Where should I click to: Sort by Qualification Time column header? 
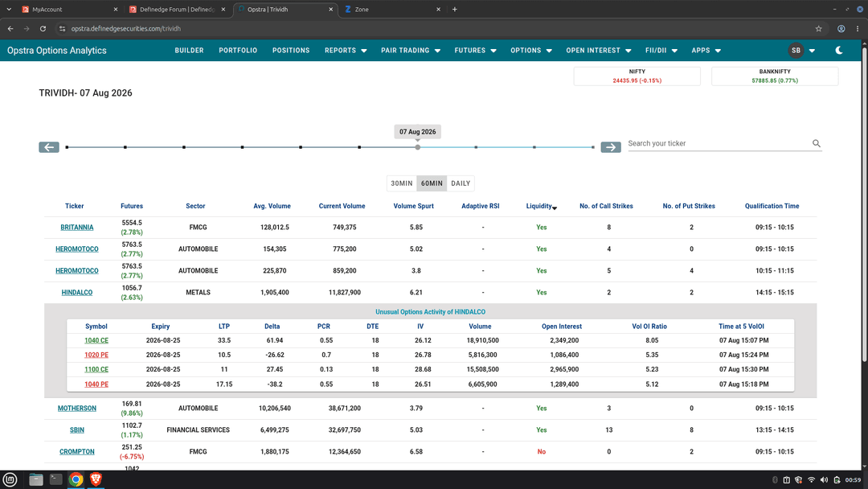click(772, 206)
